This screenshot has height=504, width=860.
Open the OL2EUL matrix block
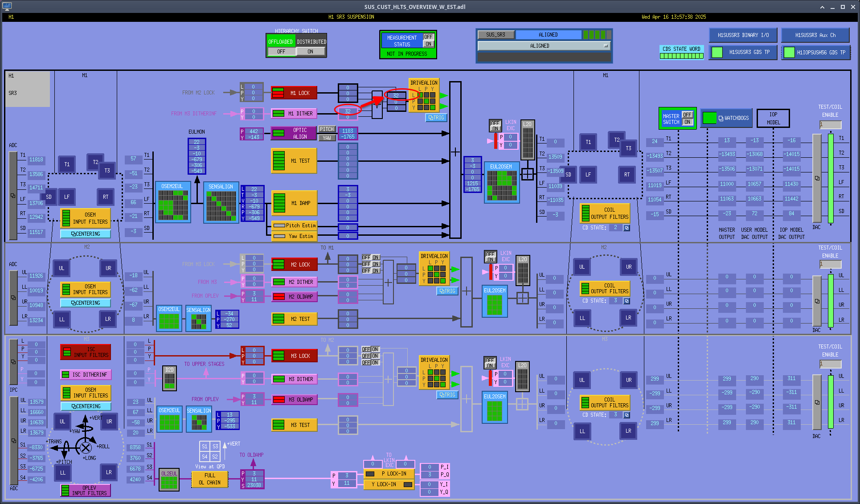click(169, 480)
